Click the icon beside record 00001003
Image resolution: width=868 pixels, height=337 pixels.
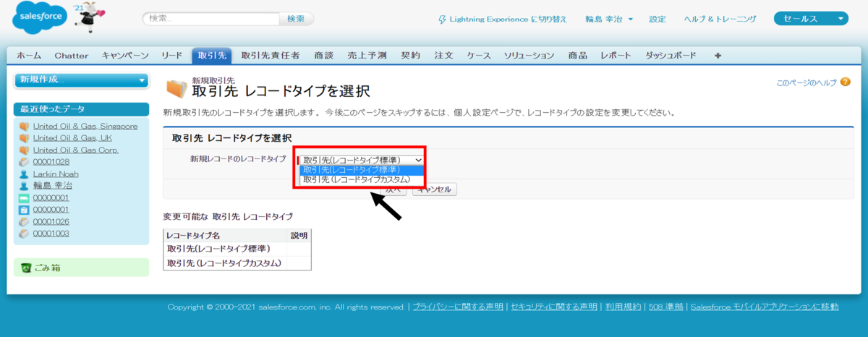(x=24, y=234)
